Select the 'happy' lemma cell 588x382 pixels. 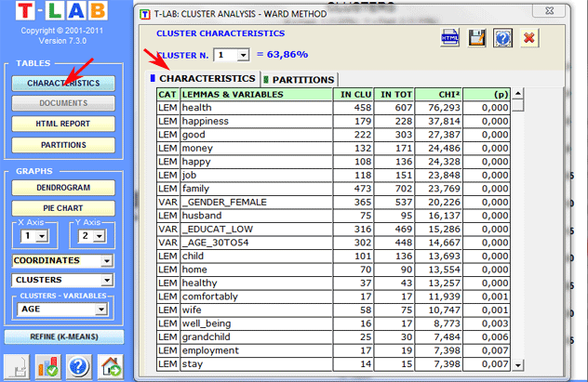(257, 162)
